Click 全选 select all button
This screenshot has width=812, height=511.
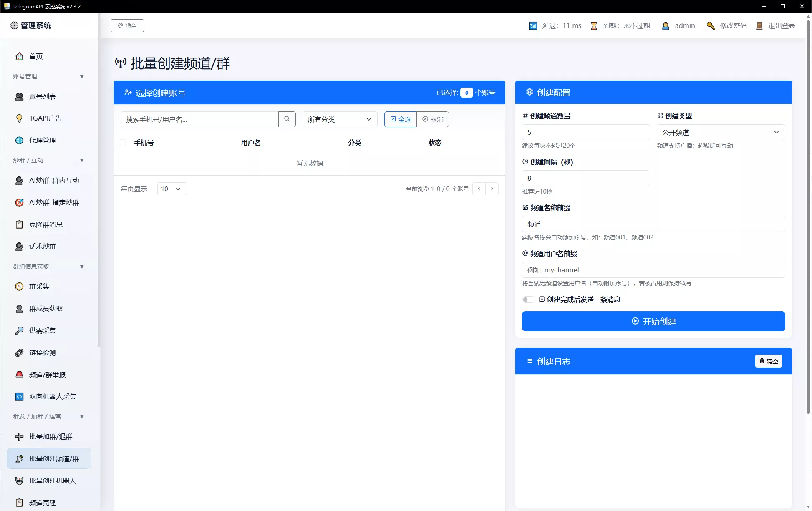tap(401, 119)
